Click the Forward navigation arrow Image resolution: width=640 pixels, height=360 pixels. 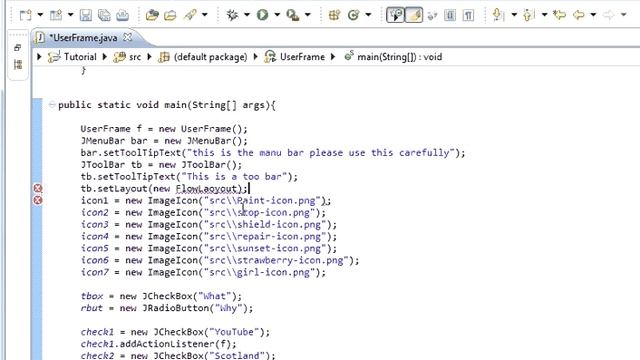point(609,15)
